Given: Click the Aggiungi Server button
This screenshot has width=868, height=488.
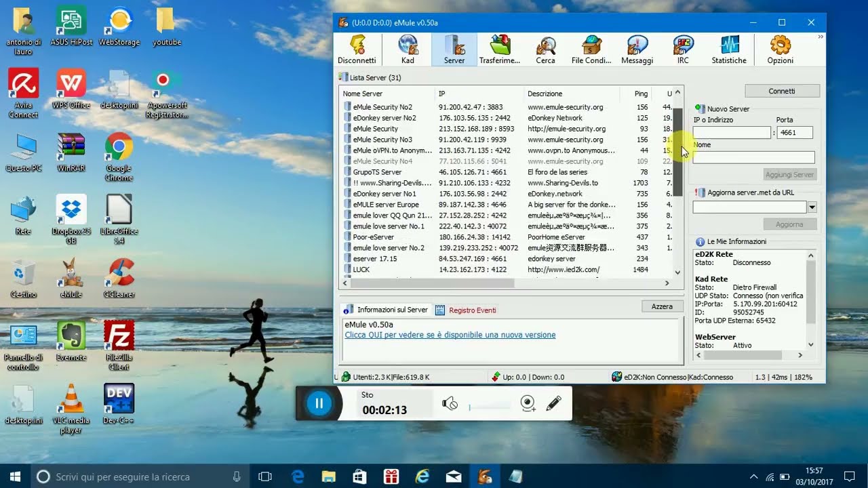Looking at the screenshot, I should point(789,175).
